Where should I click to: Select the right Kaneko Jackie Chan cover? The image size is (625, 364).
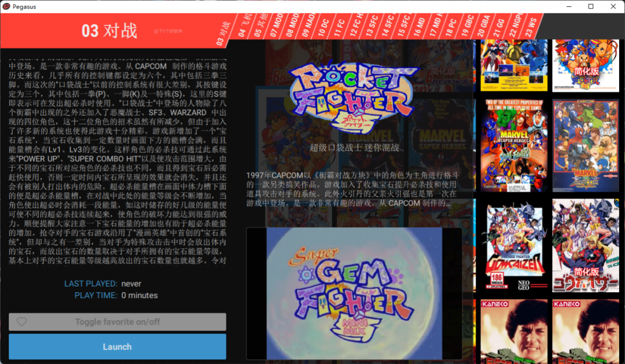586,332
